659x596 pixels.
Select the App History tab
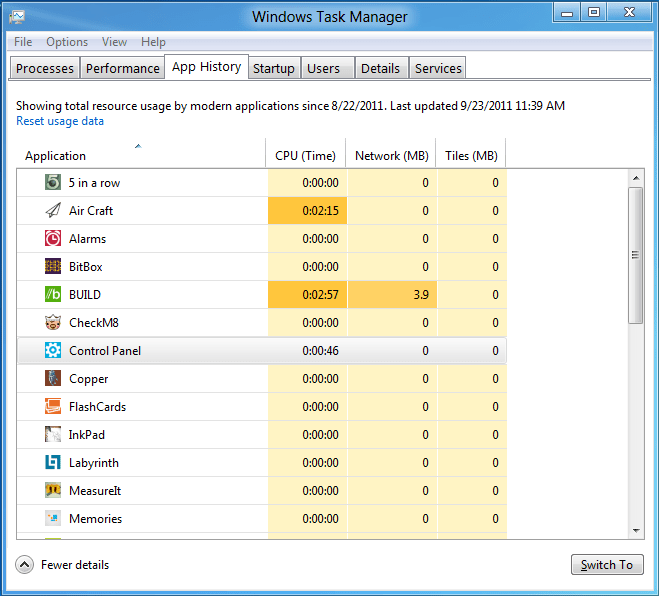[x=206, y=66]
